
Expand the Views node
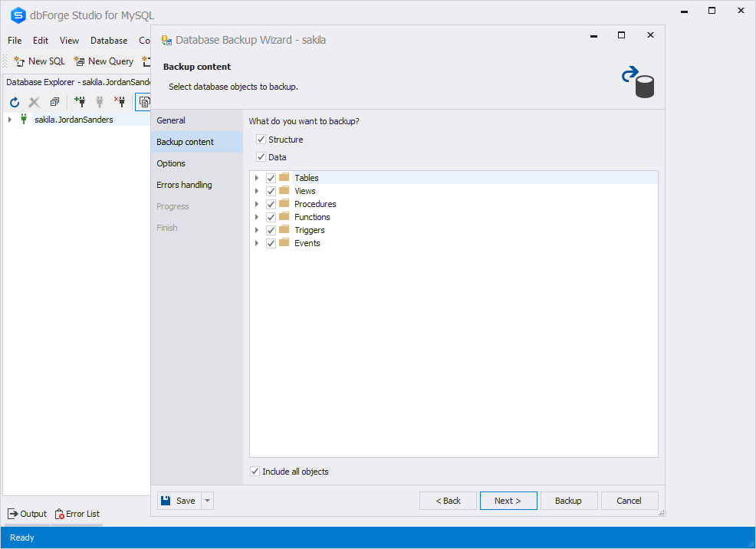[257, 191]
